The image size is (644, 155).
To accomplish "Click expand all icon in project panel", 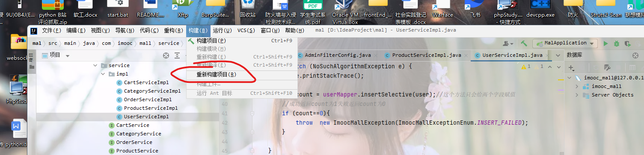I will (x=177, y=56).
